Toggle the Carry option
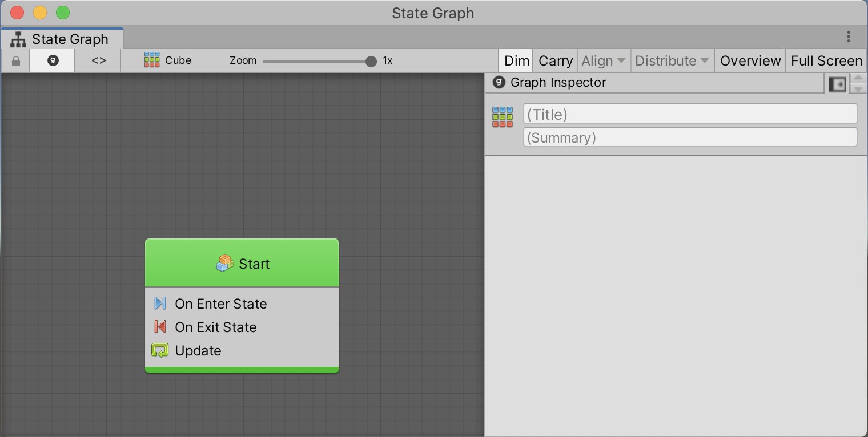Image resolution: width=868 pixels, height=437 pixels. tap(555, 61)
